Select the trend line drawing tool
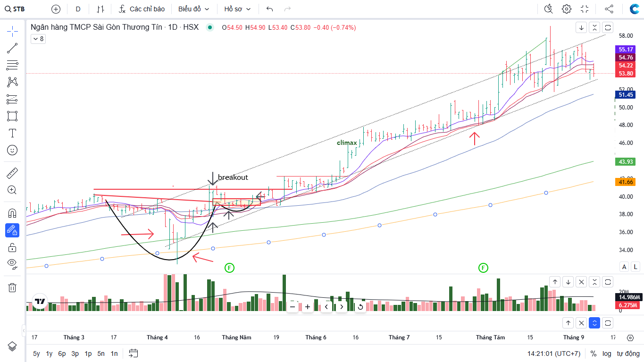 pyautogui.click(x=12, y=48)
